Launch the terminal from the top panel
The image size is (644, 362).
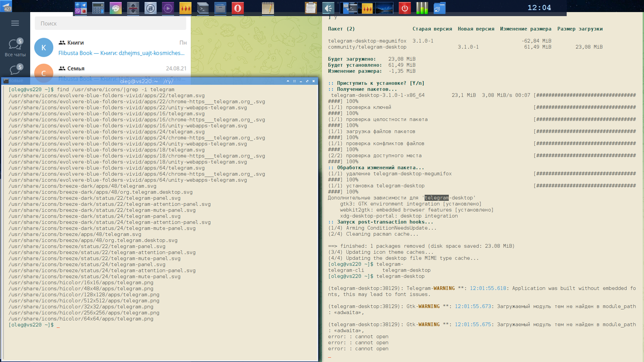click(203, 8)
